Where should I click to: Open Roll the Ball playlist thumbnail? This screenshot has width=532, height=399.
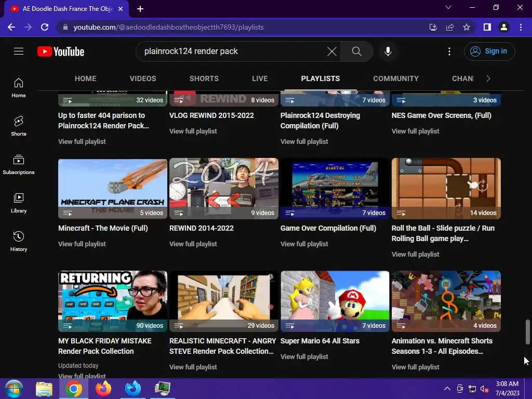click(446, 189)
